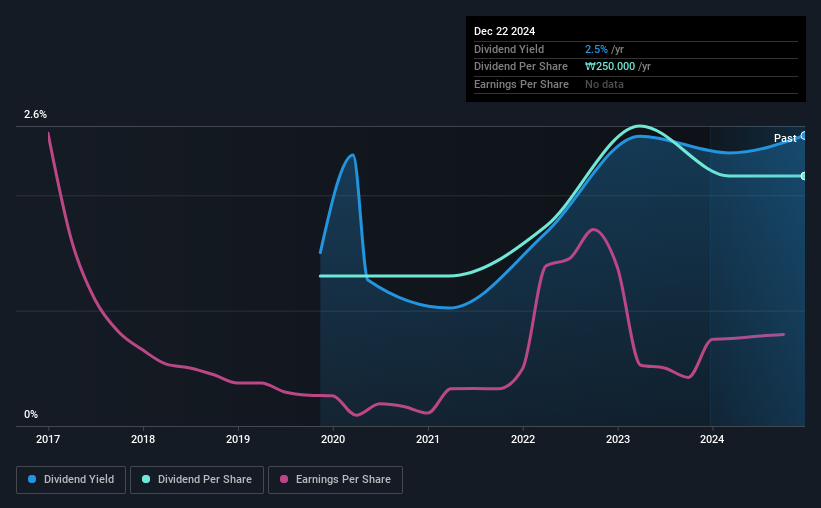
Task: Click the 2.6% y-axis label
Action: pos(35,115)
